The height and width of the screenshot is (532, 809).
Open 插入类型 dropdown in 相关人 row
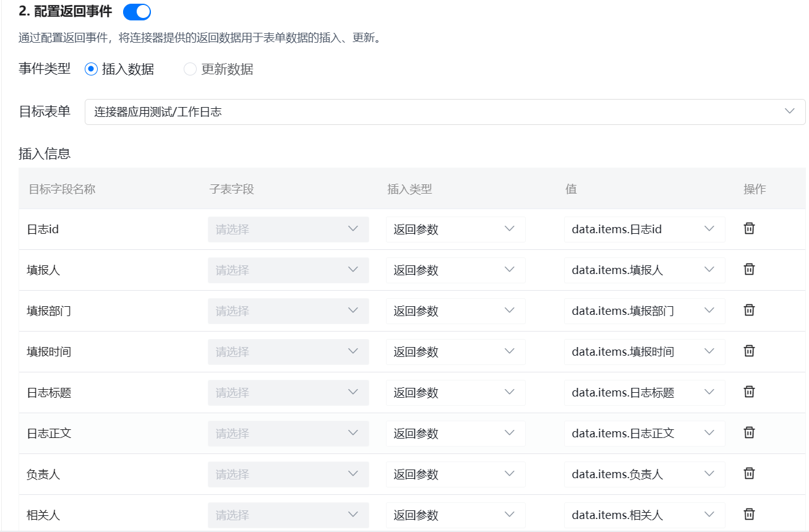456,515
